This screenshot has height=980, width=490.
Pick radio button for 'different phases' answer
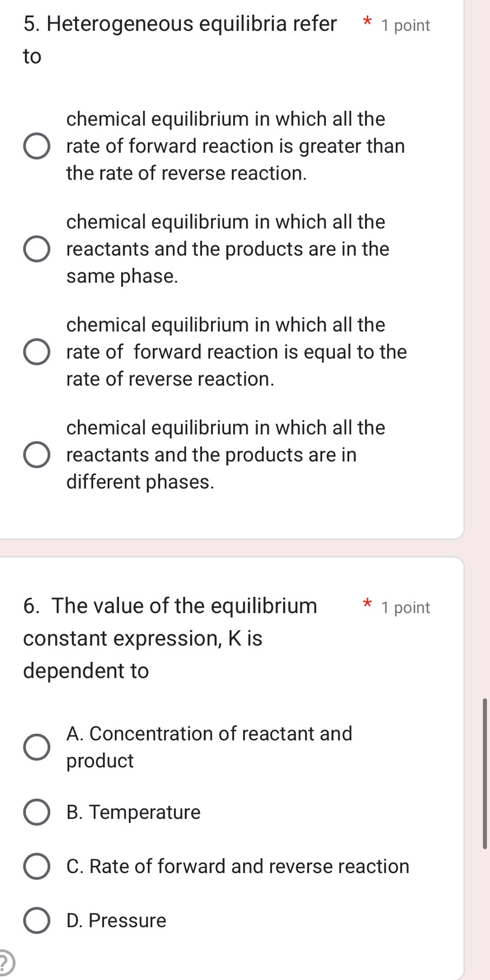pyautogui.click(x=37, y=455)
